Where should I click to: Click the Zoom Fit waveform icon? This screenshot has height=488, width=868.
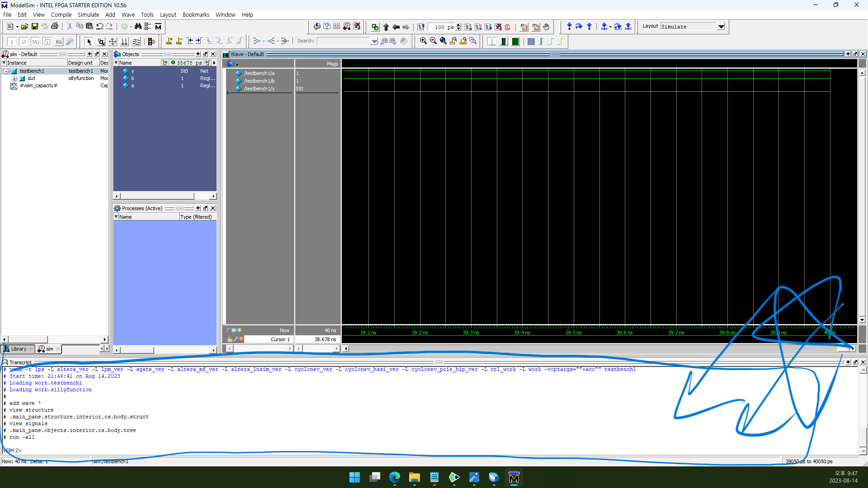(x=442, y=41)
